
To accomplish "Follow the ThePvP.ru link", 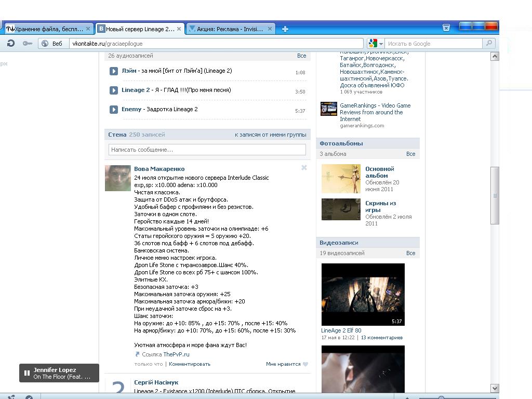I will [176, 354].
